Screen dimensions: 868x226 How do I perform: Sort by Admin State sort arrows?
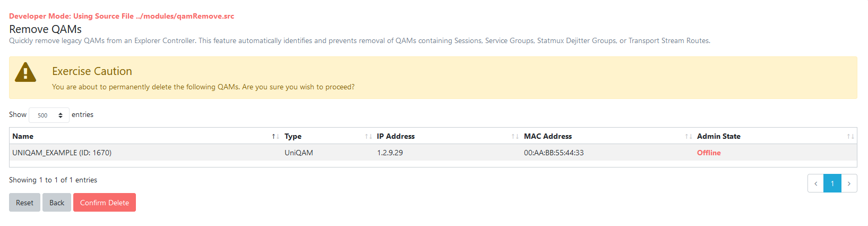pos(850,137)
